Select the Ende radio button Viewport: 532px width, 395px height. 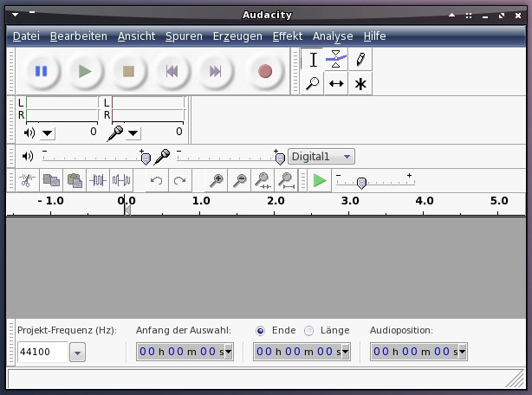[x=260, y=331]
